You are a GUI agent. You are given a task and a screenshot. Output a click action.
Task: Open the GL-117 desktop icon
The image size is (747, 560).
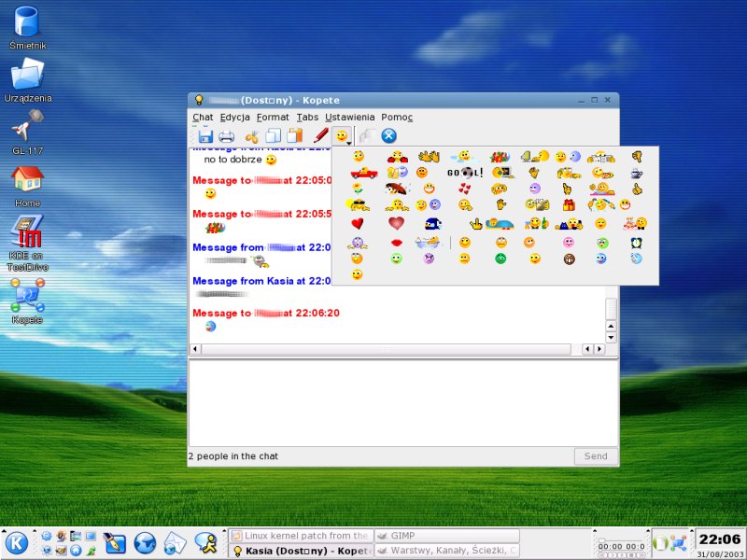(x=28, y=133)
